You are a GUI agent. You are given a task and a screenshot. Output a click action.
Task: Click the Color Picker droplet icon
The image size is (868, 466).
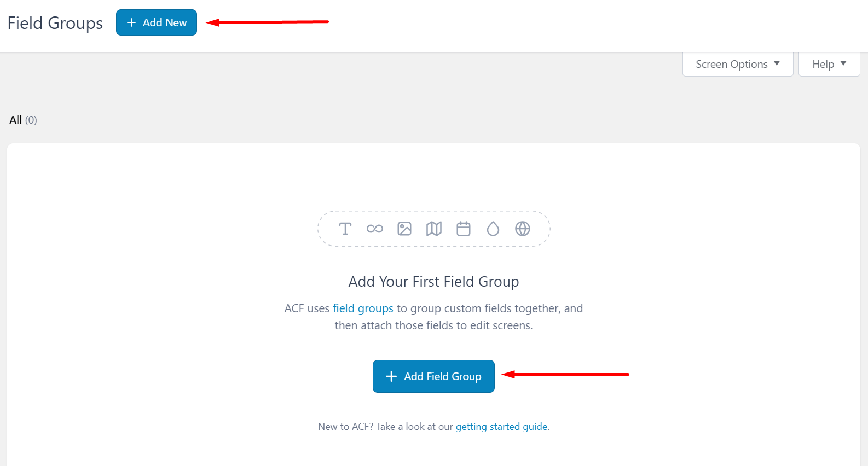[x=493, y=229]
